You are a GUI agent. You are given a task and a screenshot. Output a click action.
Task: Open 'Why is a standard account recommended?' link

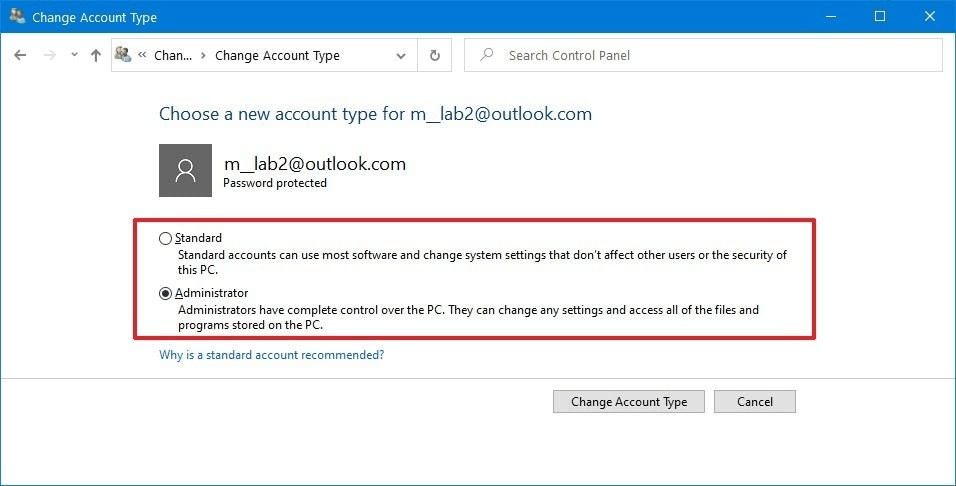coord(271,355)
